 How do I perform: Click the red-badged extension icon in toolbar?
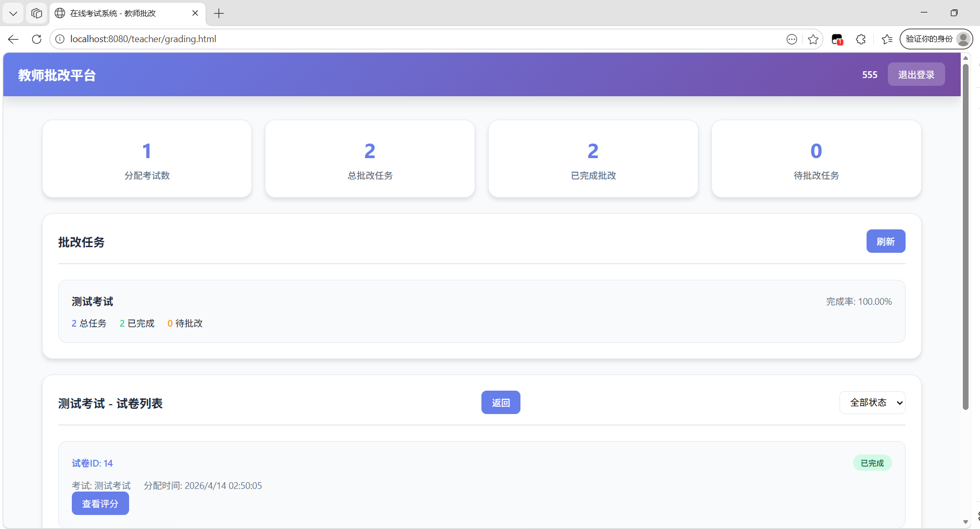pos(837,39)
